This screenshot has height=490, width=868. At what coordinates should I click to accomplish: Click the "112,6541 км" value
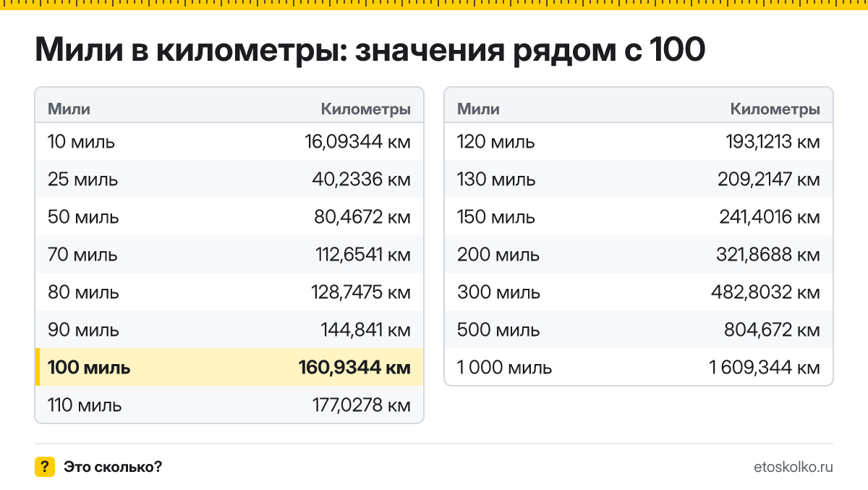click(364, 254)
